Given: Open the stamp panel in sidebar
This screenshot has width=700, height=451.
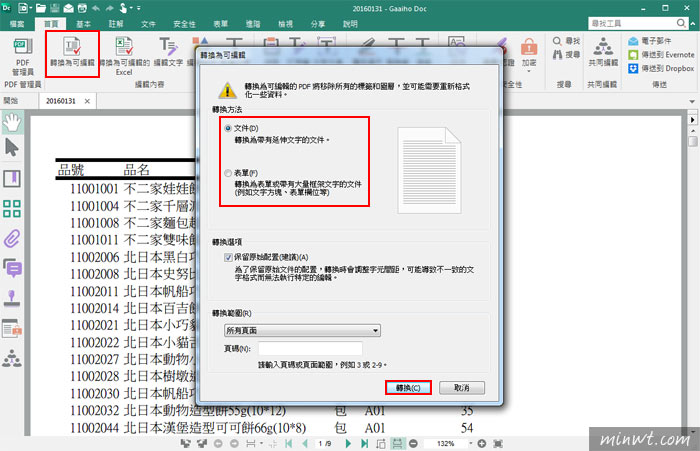Looking at the screenshot, I should 12,298.
